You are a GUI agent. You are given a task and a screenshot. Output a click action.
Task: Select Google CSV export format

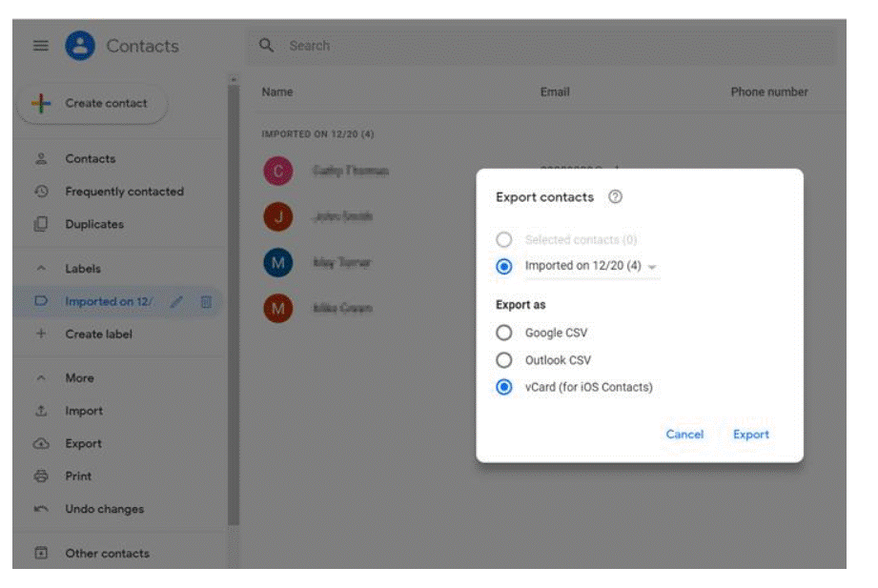tap(504, 333)
